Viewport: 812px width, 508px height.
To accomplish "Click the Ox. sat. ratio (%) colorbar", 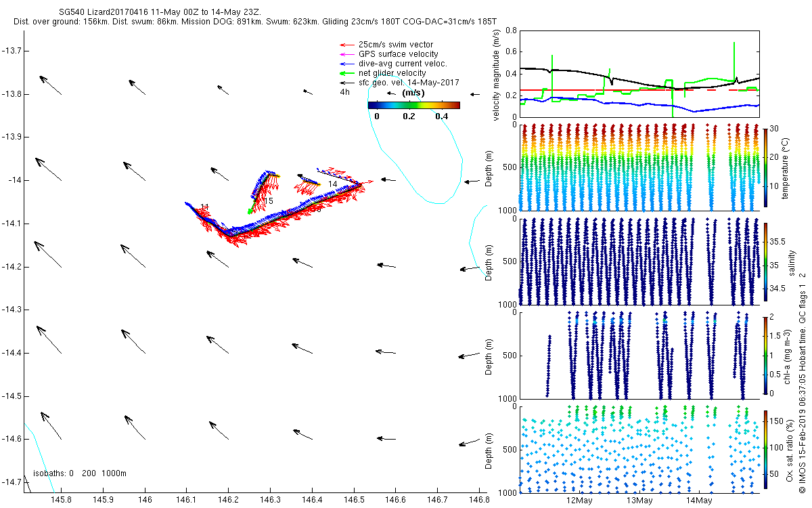I will pyautogui.click(x=765, y=448).
